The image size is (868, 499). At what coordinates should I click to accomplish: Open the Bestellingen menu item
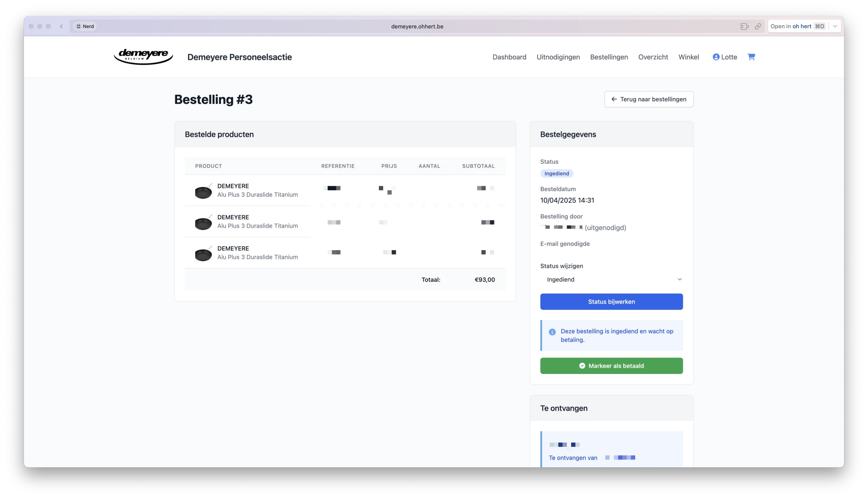pyautogui.click(x=608, y=57)
